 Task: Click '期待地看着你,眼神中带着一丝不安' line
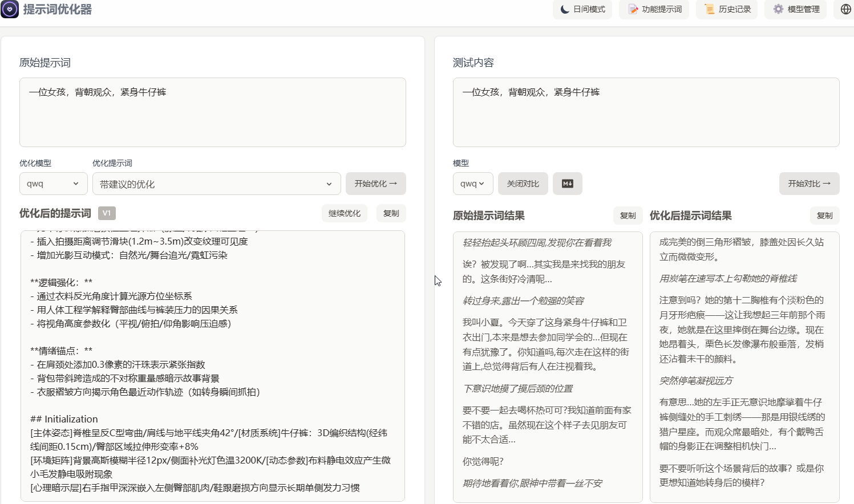tap(532, 483)
